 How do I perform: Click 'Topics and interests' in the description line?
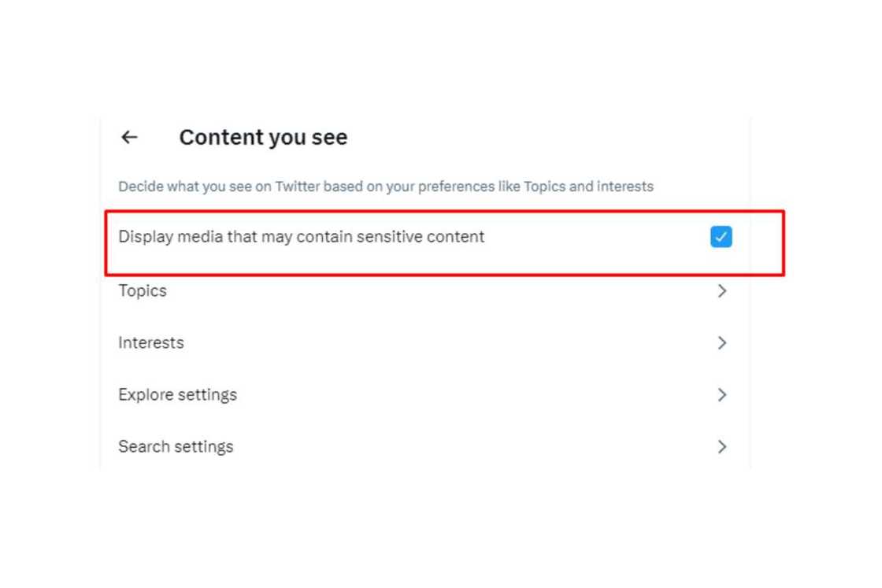click(x=588, y=187)
